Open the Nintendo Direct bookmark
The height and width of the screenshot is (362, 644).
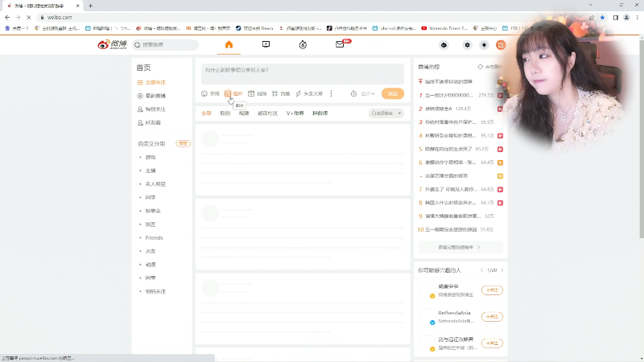[x=444, y=28]
